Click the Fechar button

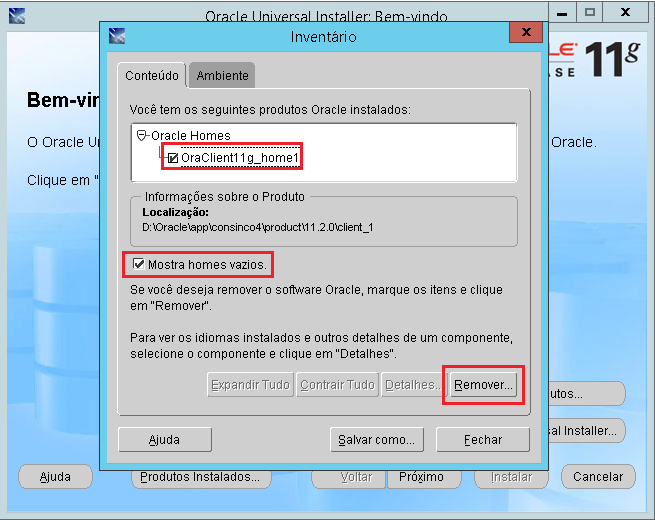(483, 439)
